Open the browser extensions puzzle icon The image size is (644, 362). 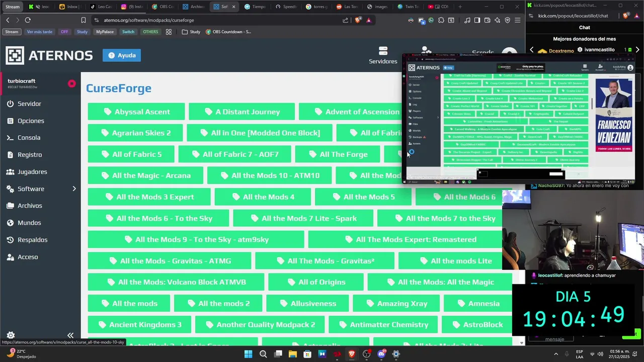441,20
